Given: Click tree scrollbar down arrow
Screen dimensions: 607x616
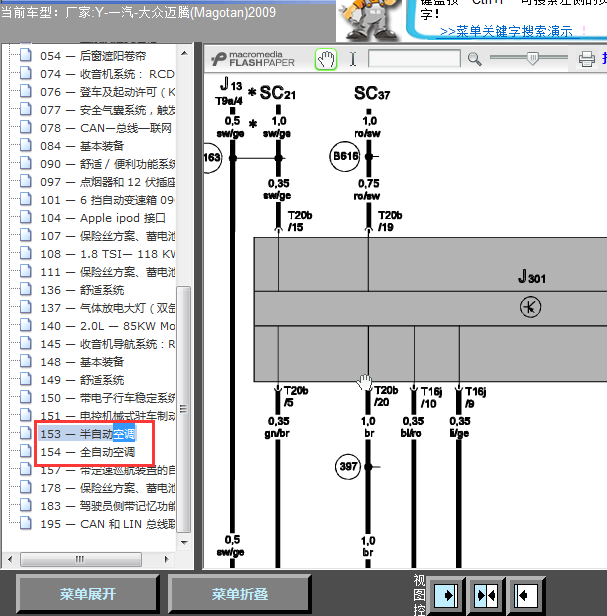Looking at the screenshot, I should (184, 543).
